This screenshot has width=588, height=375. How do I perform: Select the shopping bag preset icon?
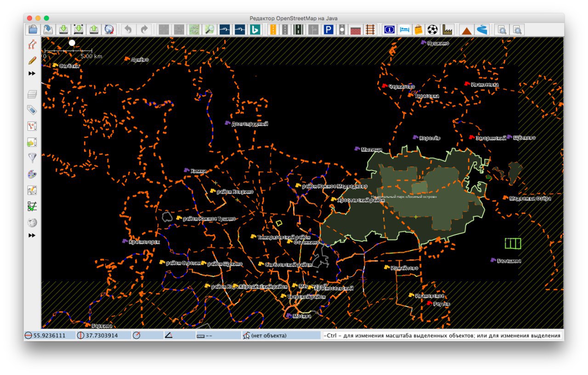click(x=418, y=30)
